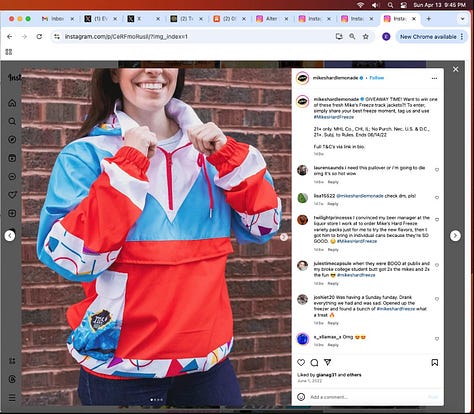
Task: Like the laurensaunds comment
Action: [x=437, y=170]
